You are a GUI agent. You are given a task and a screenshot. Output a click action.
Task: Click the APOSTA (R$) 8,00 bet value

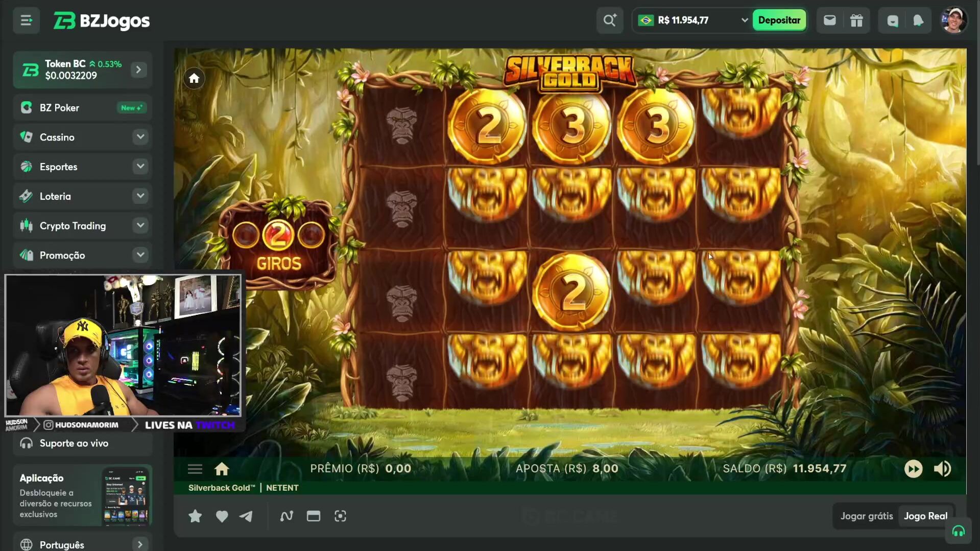pos(567,469)
